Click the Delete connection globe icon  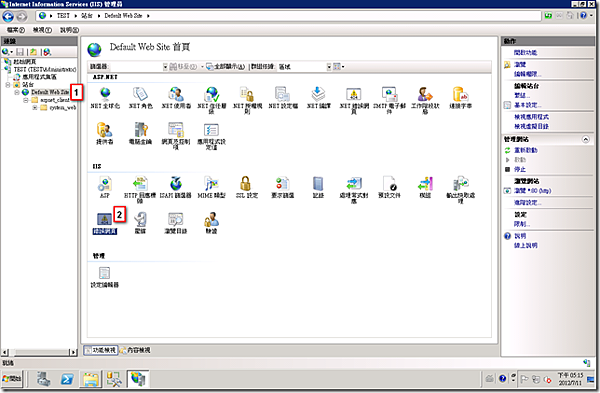click(x=47, y=52)
